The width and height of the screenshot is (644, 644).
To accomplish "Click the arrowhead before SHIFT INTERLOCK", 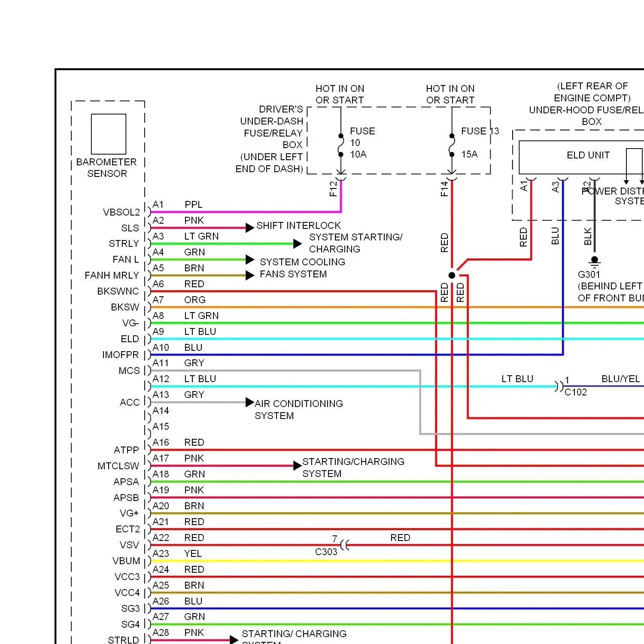I will tap(250, 228).
